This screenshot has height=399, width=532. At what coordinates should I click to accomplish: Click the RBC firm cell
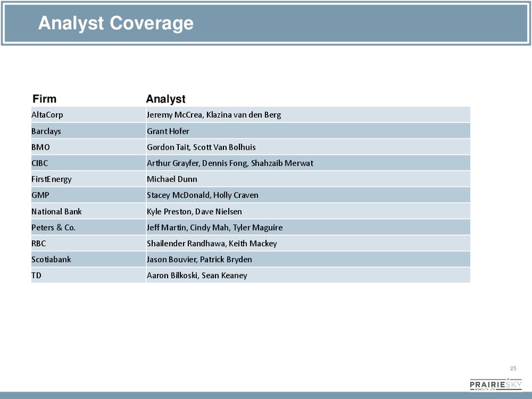(x=88, y=243)
